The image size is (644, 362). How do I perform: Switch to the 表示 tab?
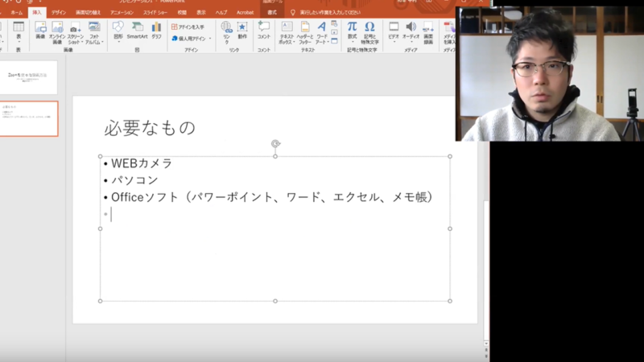pyautogui.click(x=201, y=13)
